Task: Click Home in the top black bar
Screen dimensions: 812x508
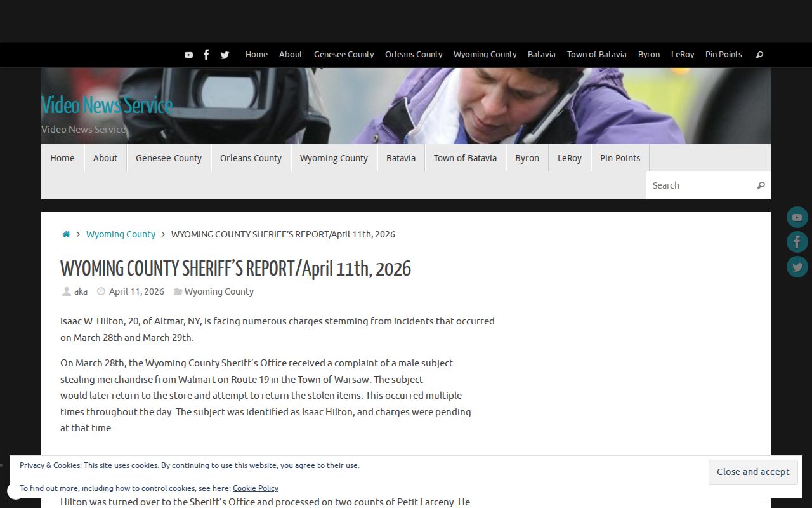Action: pos(256,55)
